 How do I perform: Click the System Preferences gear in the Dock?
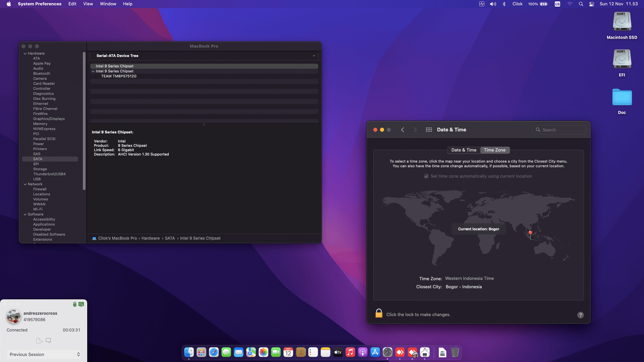[387, 352]
